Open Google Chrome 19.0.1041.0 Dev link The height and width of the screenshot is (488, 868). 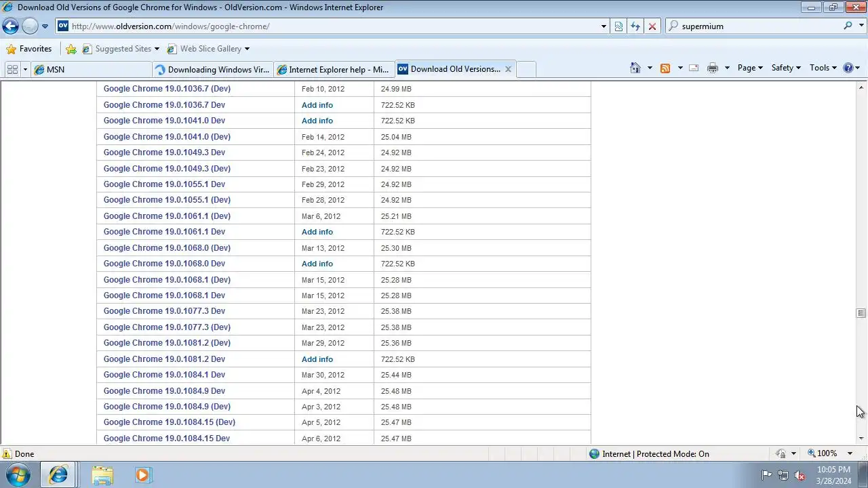tap(164, 121)
